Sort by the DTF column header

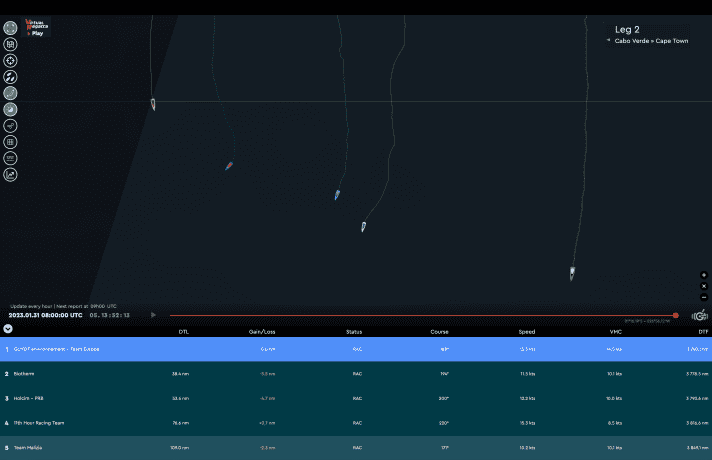tap(703, 332)
